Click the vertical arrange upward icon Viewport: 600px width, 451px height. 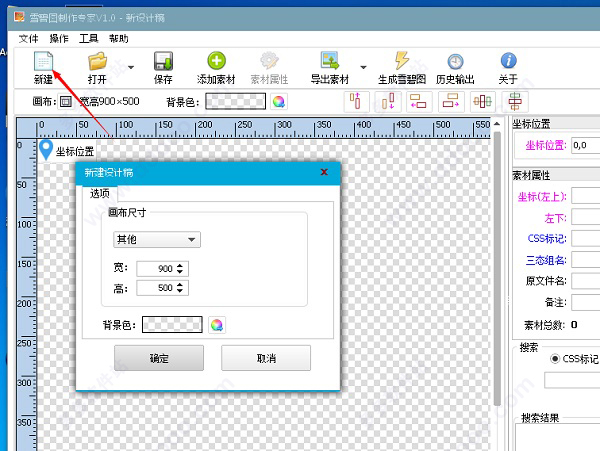point(356,101)
